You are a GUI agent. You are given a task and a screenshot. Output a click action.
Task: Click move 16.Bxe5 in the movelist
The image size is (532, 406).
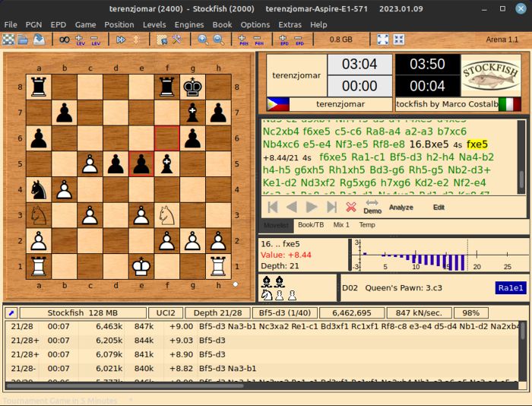(429, 144)
